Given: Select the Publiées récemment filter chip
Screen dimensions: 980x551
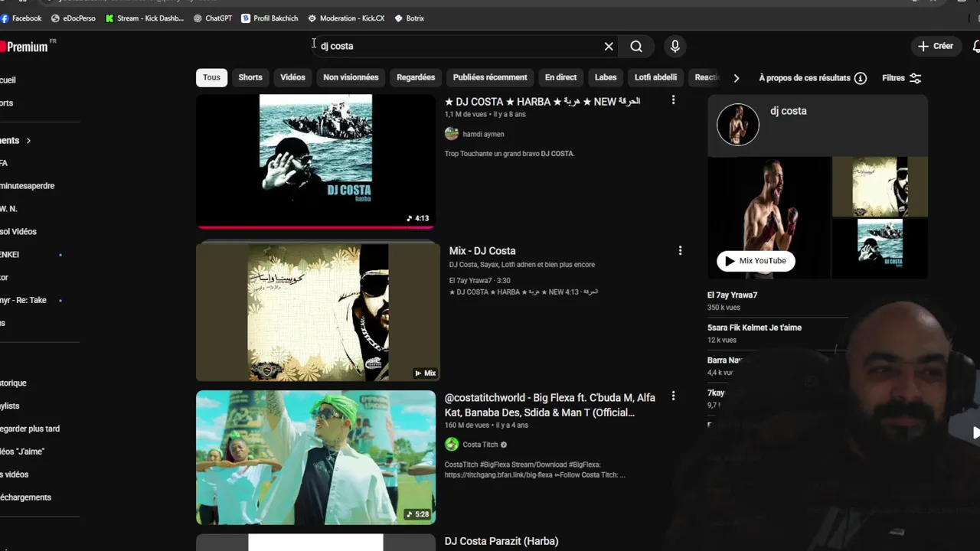Looking at the screenshot, I should 490,77.
